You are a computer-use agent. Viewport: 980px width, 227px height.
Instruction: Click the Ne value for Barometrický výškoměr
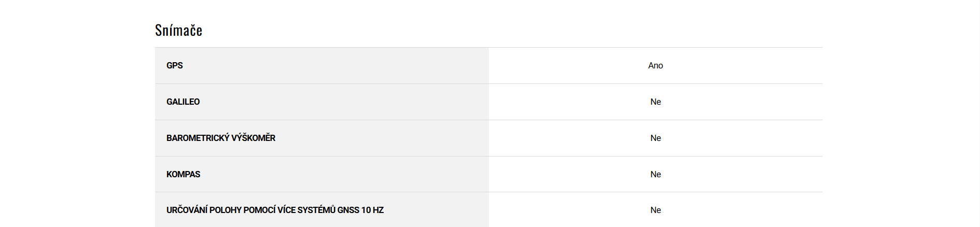655,138
